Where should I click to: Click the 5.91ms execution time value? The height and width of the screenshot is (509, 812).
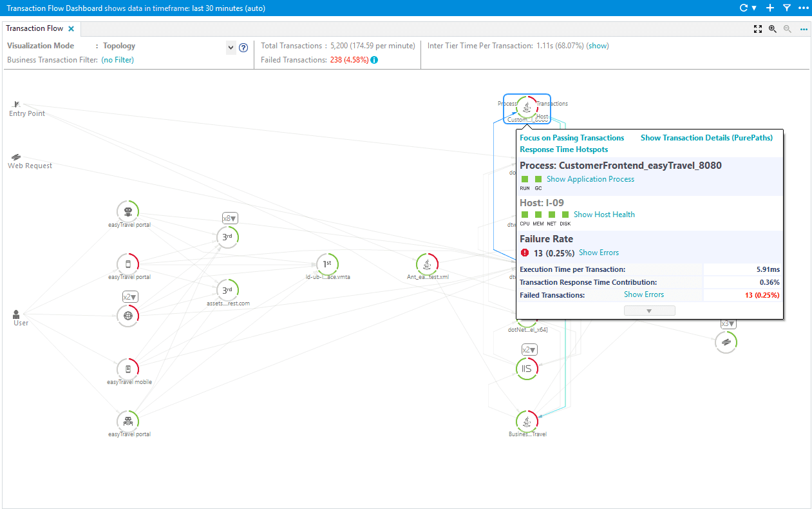pyautogui.click(x=768, y=269)
